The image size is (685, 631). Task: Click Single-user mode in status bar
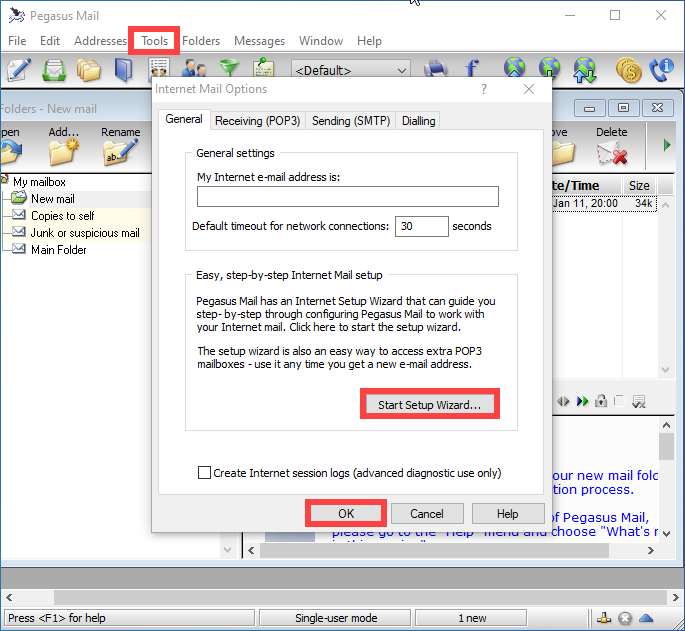[x=336, y=618]
